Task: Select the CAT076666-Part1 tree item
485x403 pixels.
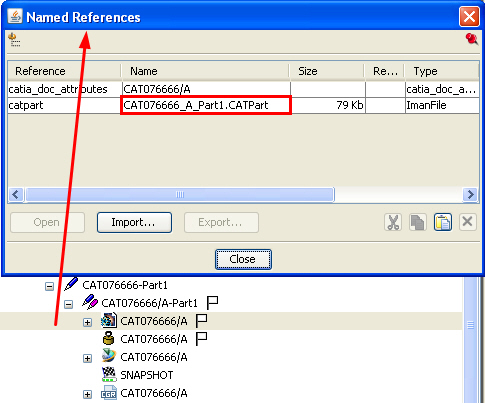Action: click(125, 285)
